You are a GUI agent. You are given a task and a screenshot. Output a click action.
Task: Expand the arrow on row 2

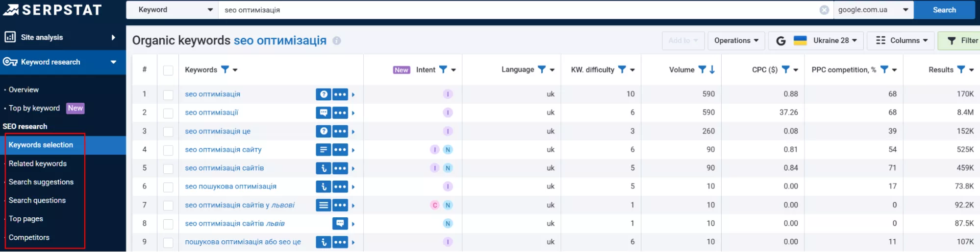pos(353,113)
